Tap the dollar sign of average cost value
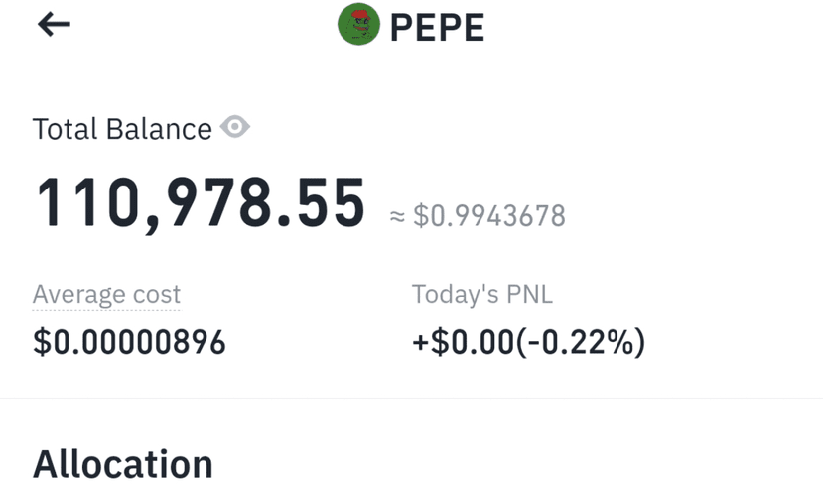Image resolution: width=823 pixels, height=504 pixels. tap(42, 342)
